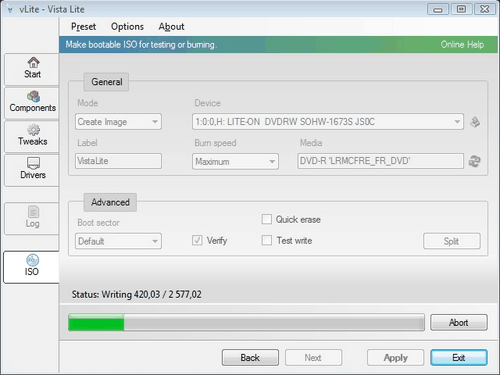Expand the Mode Create Image dropdown
The height and width of the screenshot is (375, 500).
pos(118,122)
